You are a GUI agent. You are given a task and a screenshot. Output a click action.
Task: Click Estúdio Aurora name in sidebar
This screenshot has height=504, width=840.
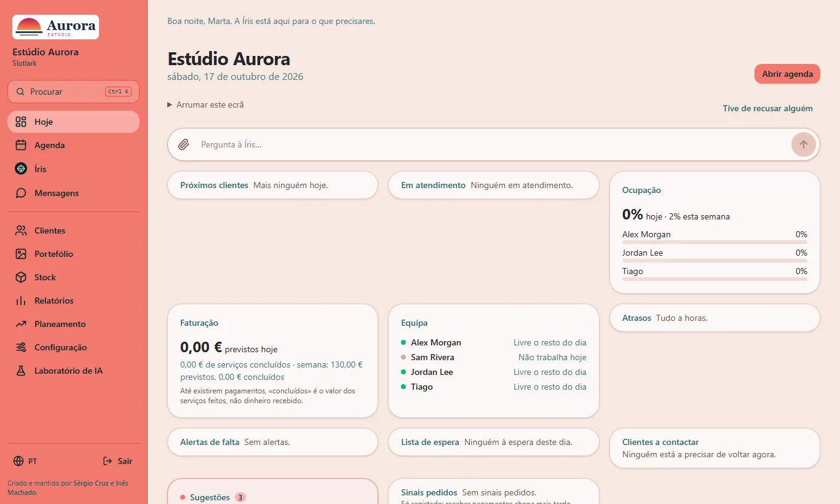click(46, 52)
